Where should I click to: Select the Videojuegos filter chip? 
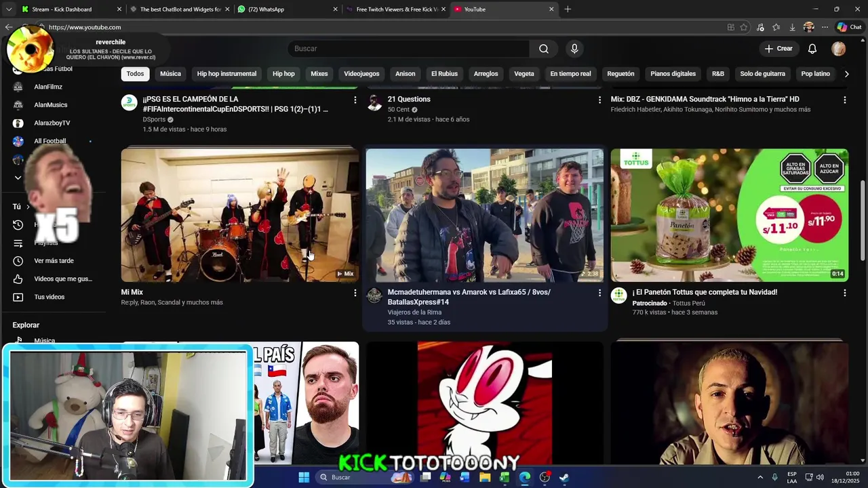point(361,74)
